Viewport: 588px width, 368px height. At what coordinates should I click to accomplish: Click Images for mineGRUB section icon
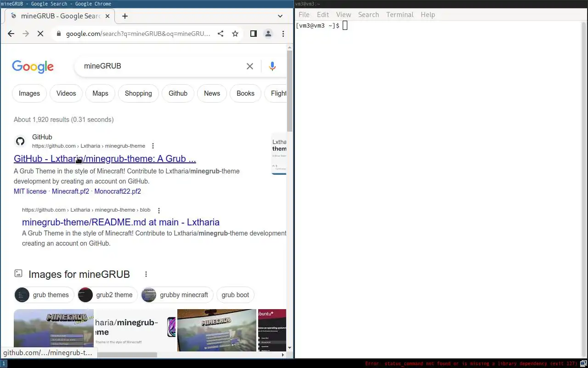(18, 274)
